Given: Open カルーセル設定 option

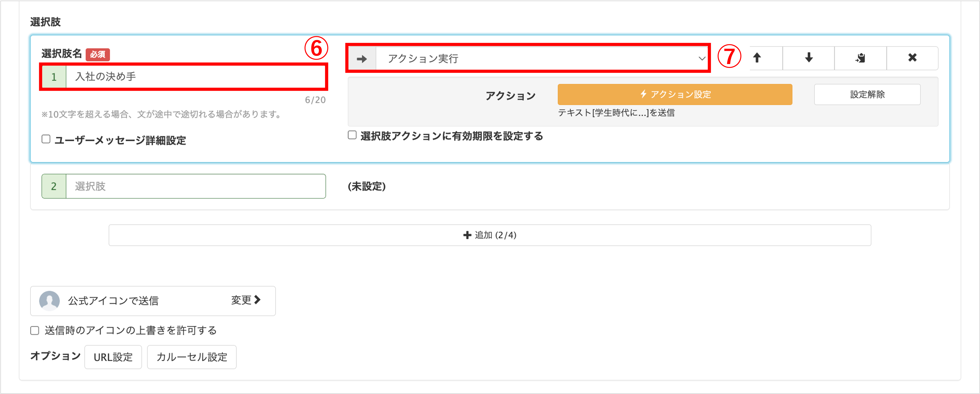Looking at the screenshot, I should click(192, 357).
